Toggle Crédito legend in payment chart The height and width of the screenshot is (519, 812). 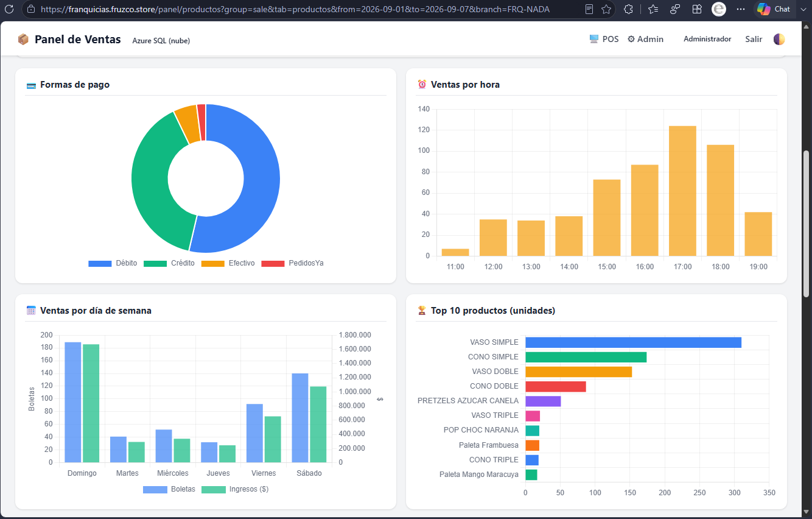pos(169,263)
